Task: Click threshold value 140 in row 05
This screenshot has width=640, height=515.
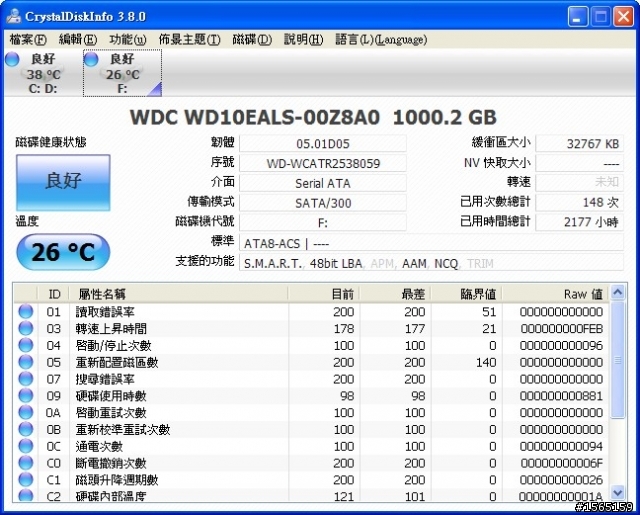Action: pos(486,362)
